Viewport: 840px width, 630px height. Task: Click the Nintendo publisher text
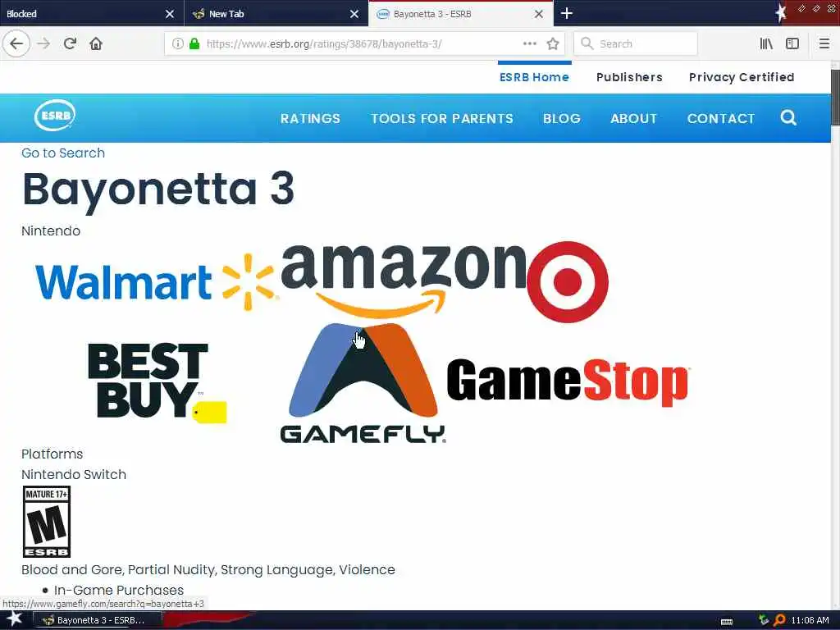51,231
